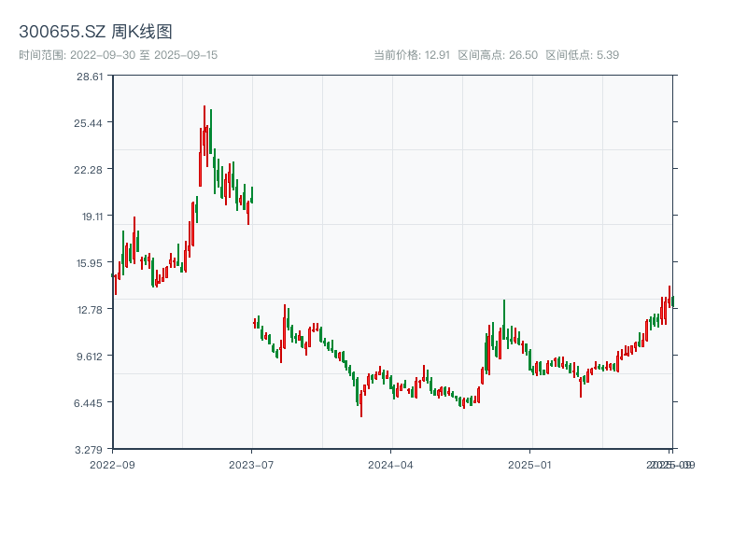Screen dimensions: 747x560
Task: Click x-axis label 2023-07
Action: click(251, 465)
